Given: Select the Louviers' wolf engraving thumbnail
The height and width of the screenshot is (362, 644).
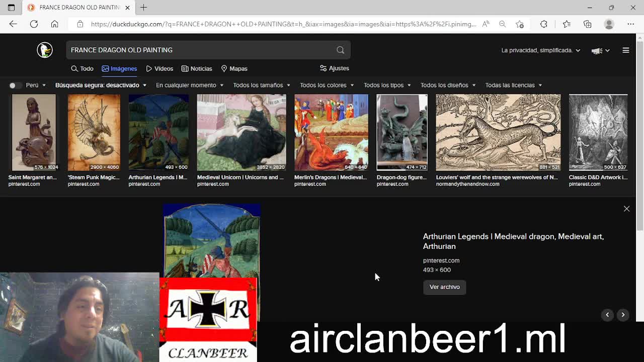Looking at the screenshot, I should (x=498, y=133).
